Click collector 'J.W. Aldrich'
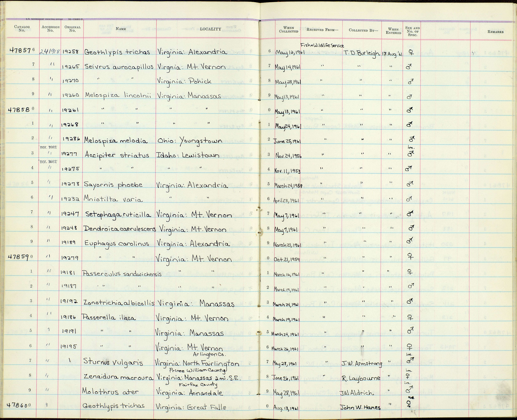Screen dimensions: 517x420 (357, 393)
